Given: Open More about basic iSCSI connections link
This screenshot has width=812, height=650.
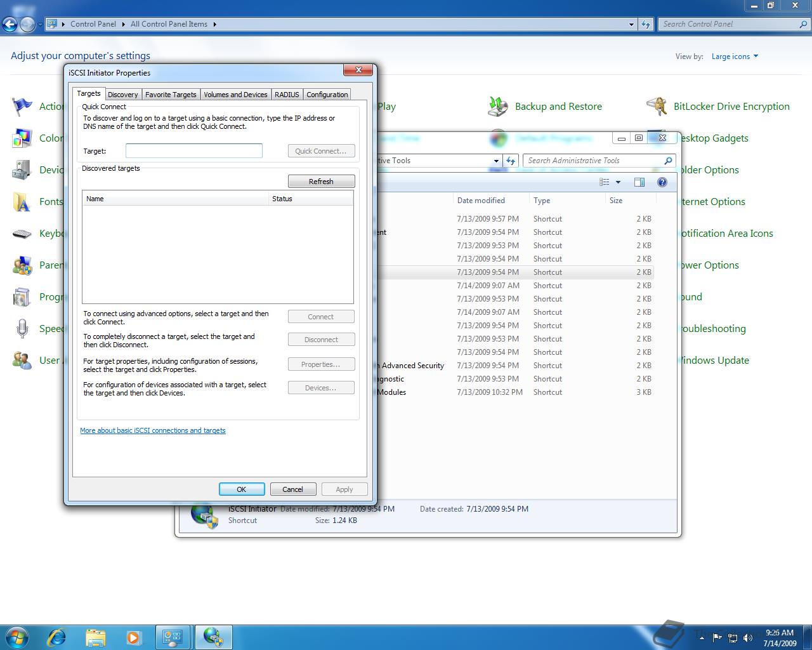Looking at the screenshot, I should tap(153, 430).
